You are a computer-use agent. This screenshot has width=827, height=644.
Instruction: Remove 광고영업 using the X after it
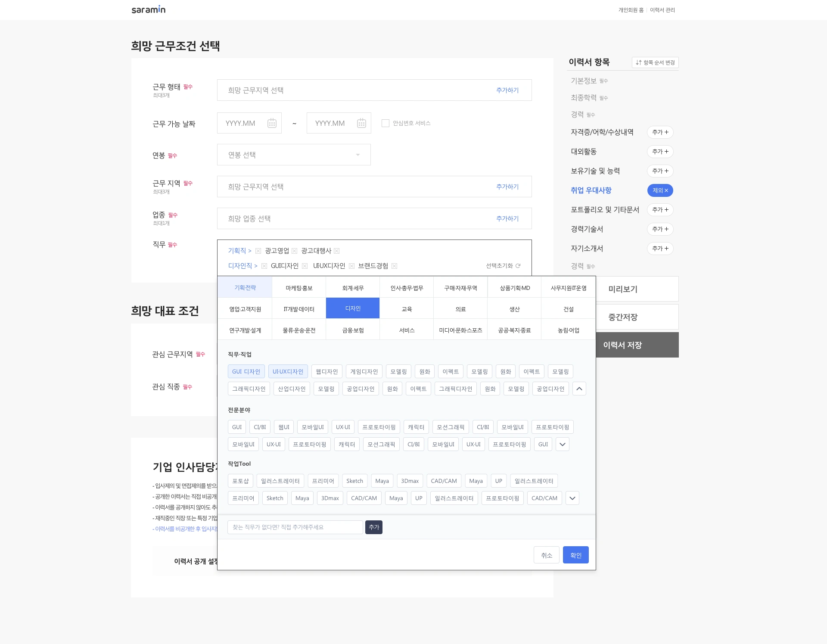click(x=294, y=251)
